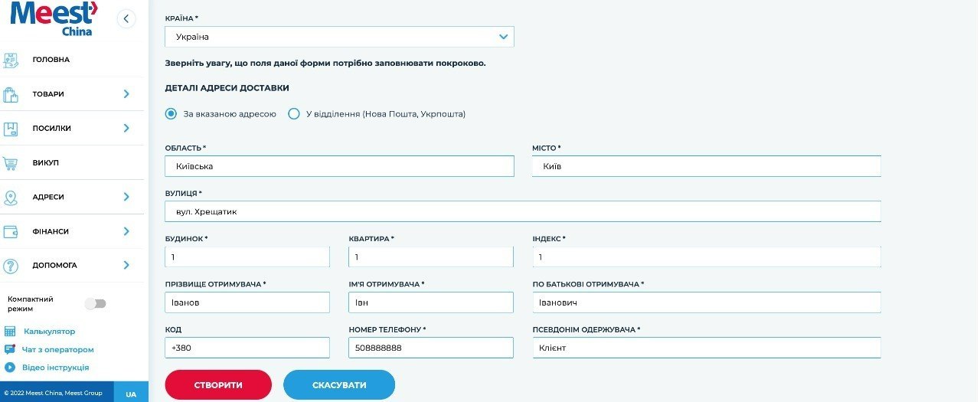Click the Адреси location pin icon
Screen dimensions: 980x402
click(11, 198)
